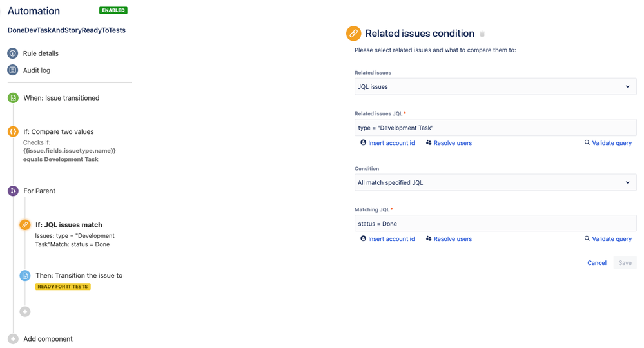Delete the condition with the trash icon
The image size is (644, 348).
[482, 34]
